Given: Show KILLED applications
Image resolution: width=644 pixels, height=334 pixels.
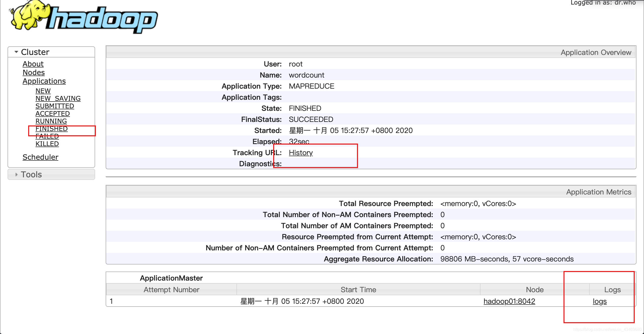Looking at the screenshot, I should (47, 144).
